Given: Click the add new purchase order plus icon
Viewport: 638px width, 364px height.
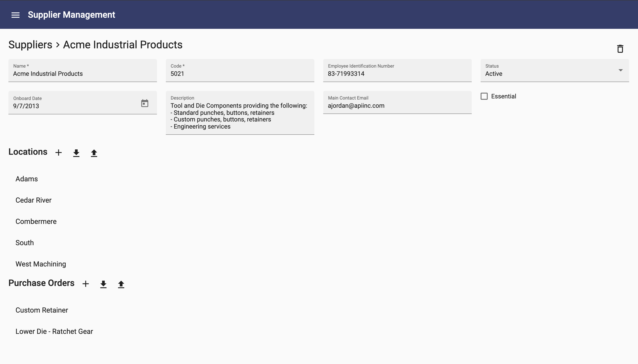Looking at the screenshot, I should tap(85, 283).
